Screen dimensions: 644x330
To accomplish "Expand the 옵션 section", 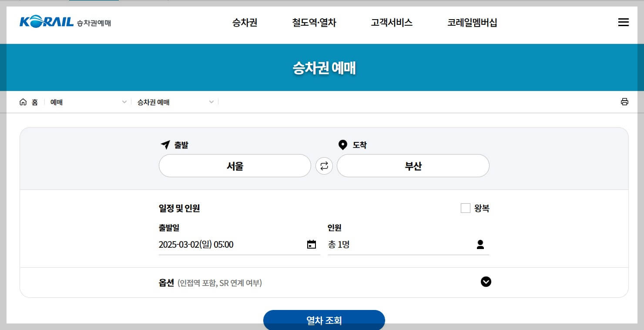I will click(x=486, y=282).
